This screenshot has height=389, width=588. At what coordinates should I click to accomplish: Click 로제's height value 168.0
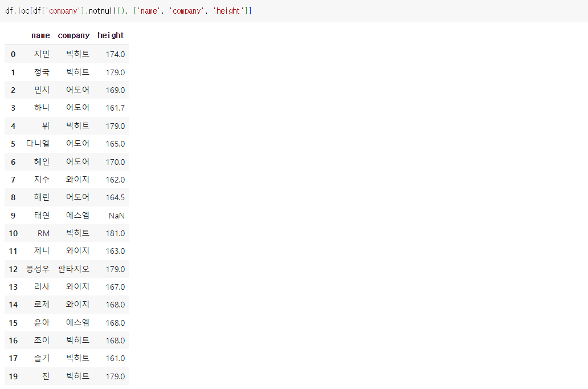(x=115, y=305)
